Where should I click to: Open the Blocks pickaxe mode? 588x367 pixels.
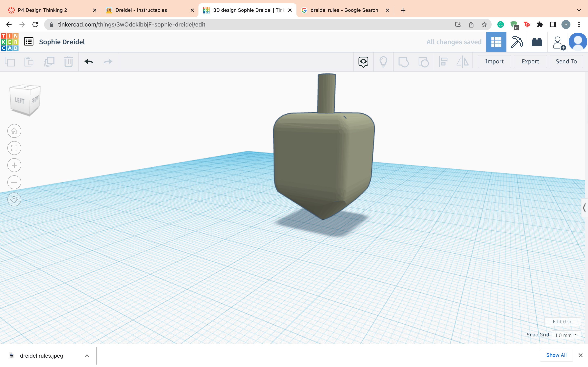click(516, 42)
